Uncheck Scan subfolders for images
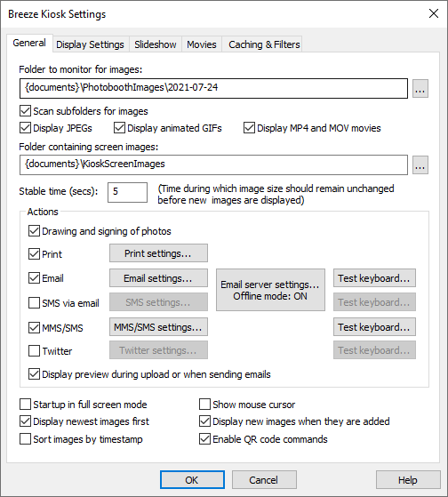The image size is (448, 497). [26, 111]
